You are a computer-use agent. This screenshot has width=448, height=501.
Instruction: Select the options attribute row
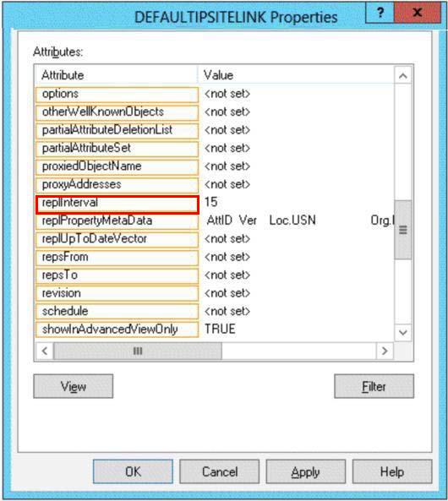pos(214,94)
